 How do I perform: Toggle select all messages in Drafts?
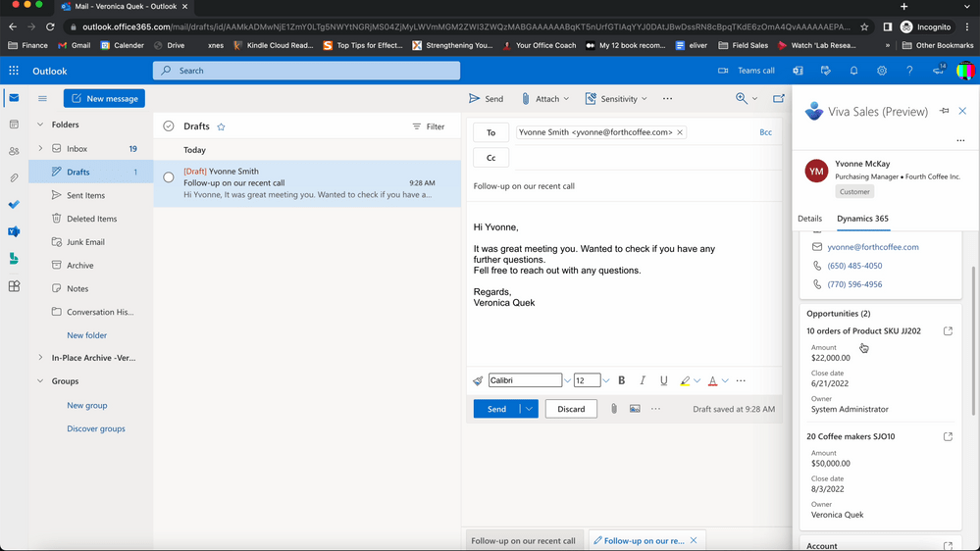[169, 126]
